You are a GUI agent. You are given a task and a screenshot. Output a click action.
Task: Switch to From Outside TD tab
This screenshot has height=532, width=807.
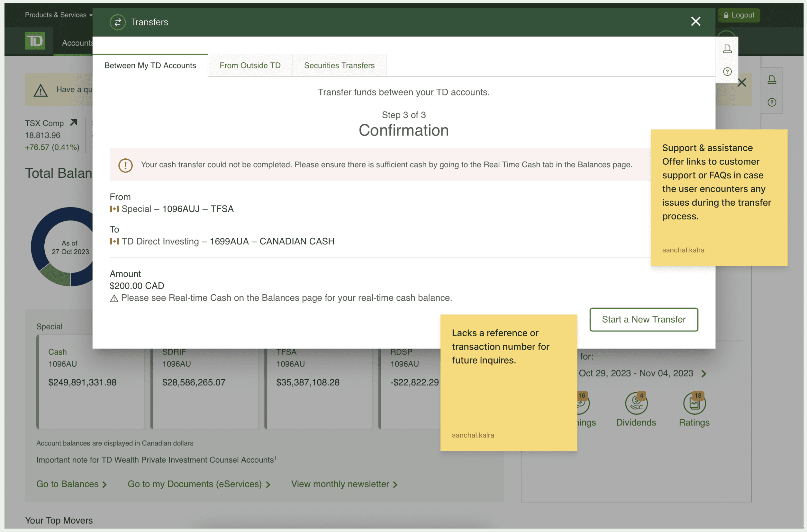click(x=250, y=66)
